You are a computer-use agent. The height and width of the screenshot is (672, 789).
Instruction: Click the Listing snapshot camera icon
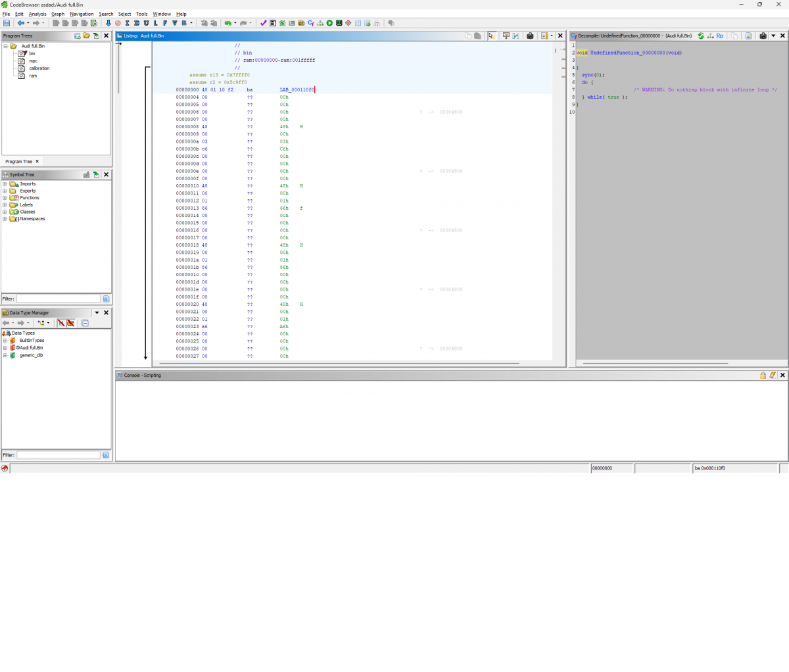coord(530,36)
